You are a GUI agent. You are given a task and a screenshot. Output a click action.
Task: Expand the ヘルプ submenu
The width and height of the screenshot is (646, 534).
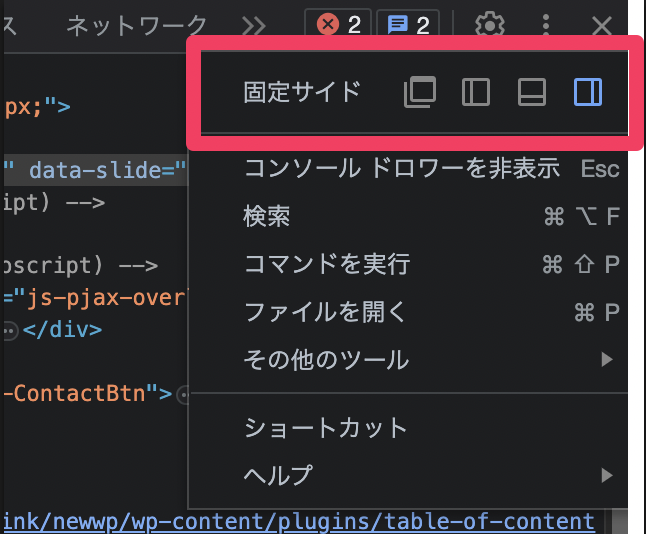(x=408, y=475)
